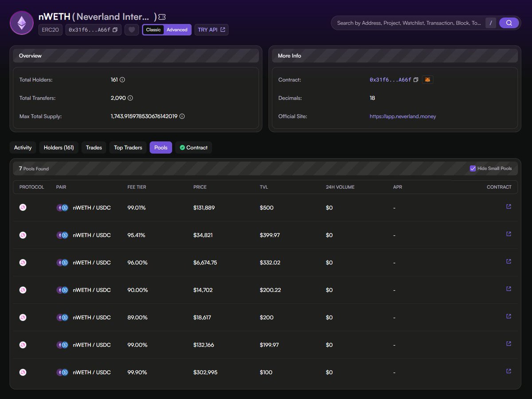Image resolution: width=532 pixels, height=399 pixels.
Task: Open the Trades tab
Action: [94, 147]
